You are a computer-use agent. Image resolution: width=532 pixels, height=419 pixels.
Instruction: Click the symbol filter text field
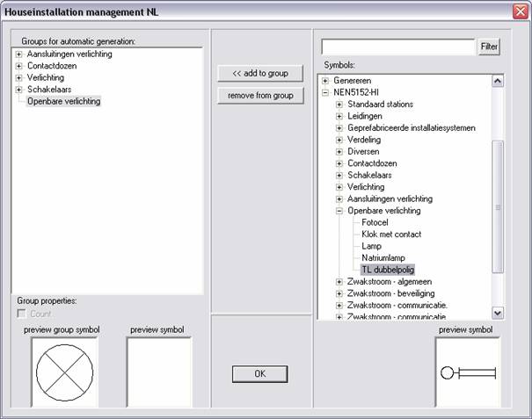(398, 47)
